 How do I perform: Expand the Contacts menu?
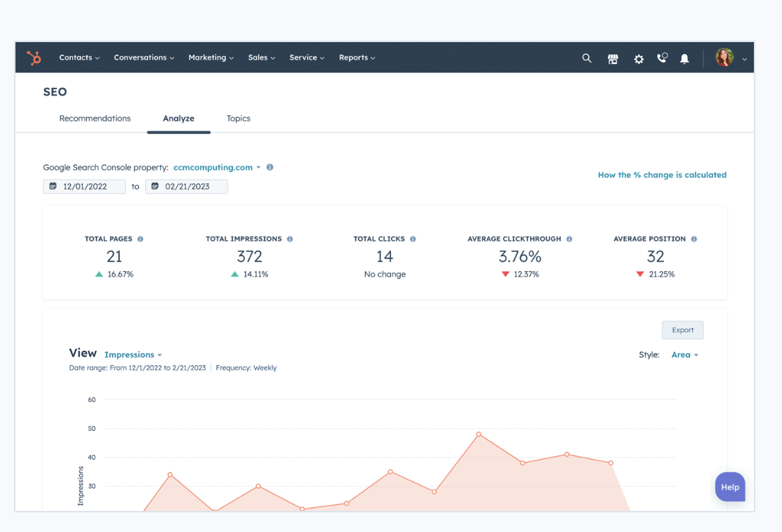point(79,58)
